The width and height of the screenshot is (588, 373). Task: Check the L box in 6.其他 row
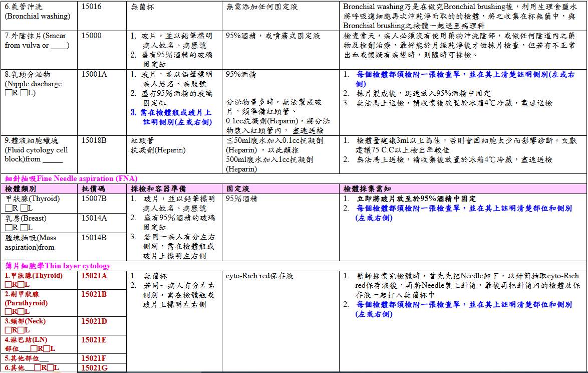(x=50, y=368)
